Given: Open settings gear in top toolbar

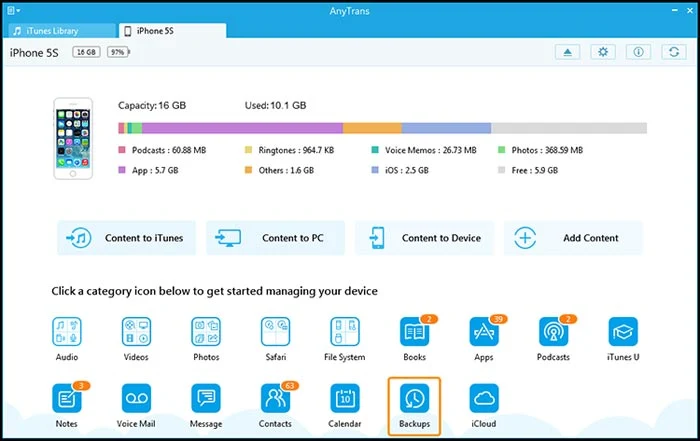Looking at the screenshot, I should tap(603, 52).
